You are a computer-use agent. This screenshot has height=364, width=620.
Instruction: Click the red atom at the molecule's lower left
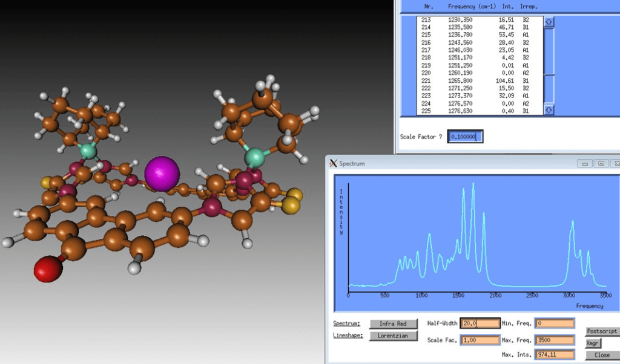(x=49, y=268)
